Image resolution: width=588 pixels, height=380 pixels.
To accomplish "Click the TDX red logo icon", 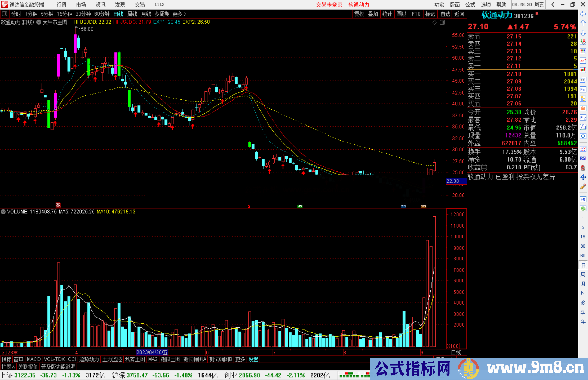I will [x=4, y=4].
